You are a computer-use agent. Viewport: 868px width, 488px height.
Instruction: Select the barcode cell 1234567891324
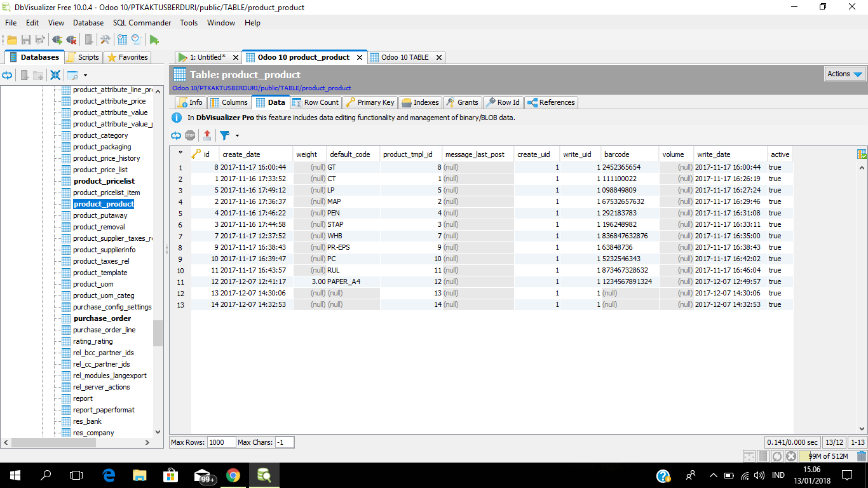[630, 281]
